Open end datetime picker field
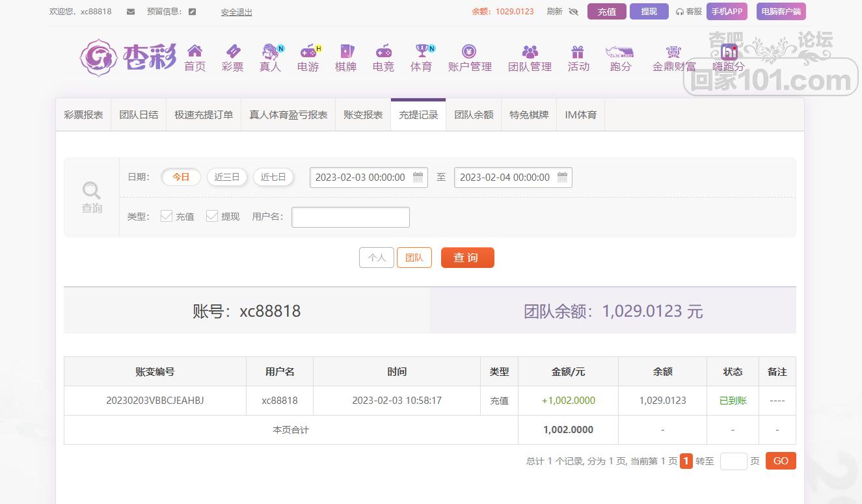The height and width of the screenshot is (504, 862). (x=513, y=178)
